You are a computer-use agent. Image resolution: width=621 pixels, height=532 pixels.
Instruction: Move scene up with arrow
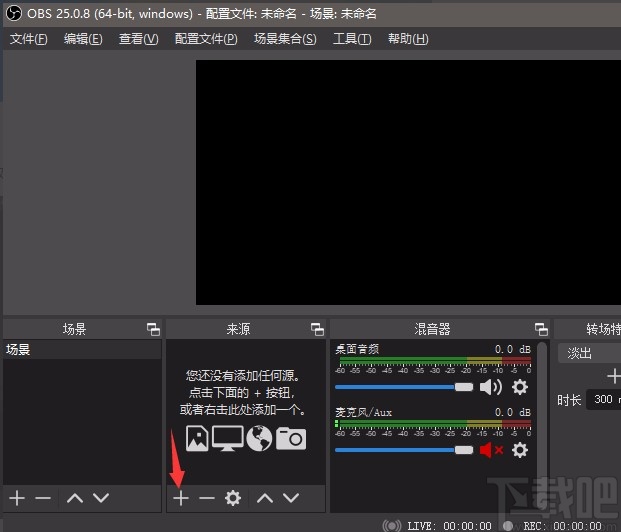tap(75, 498)
